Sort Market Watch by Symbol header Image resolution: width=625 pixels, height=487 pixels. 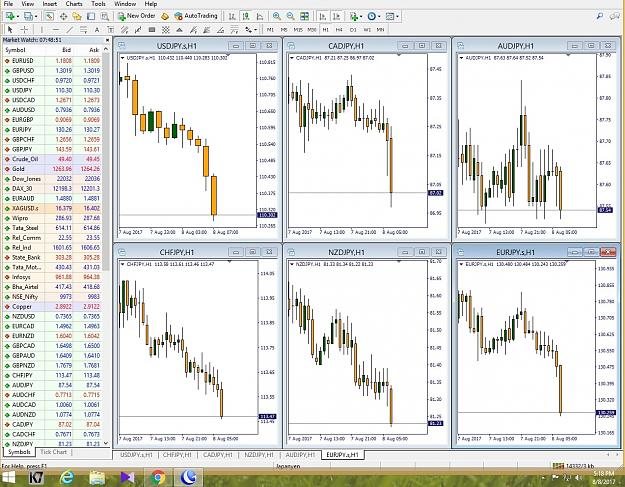[x=15, y=50]
